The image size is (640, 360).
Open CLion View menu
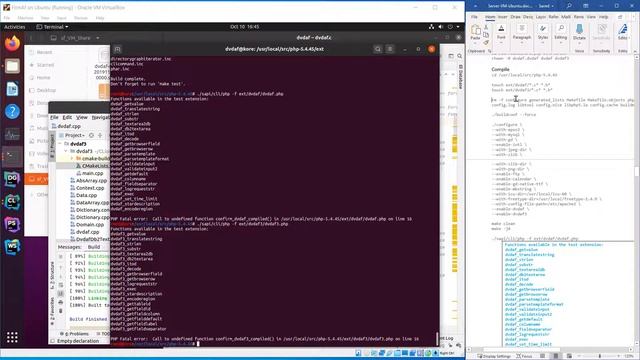point(82,117)
